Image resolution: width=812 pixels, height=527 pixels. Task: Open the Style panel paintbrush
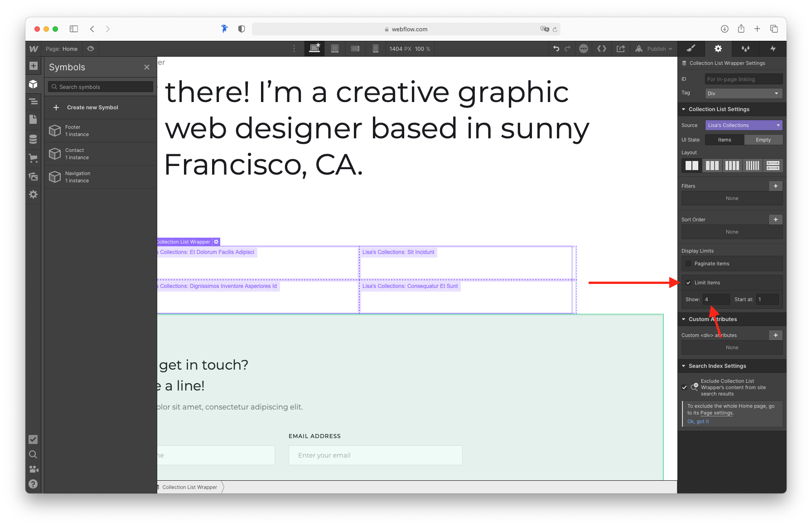[x=691, y=49]
